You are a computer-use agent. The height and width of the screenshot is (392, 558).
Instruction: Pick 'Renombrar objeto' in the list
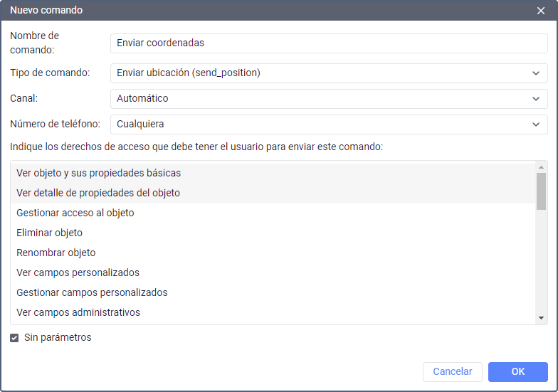(56, 253)
